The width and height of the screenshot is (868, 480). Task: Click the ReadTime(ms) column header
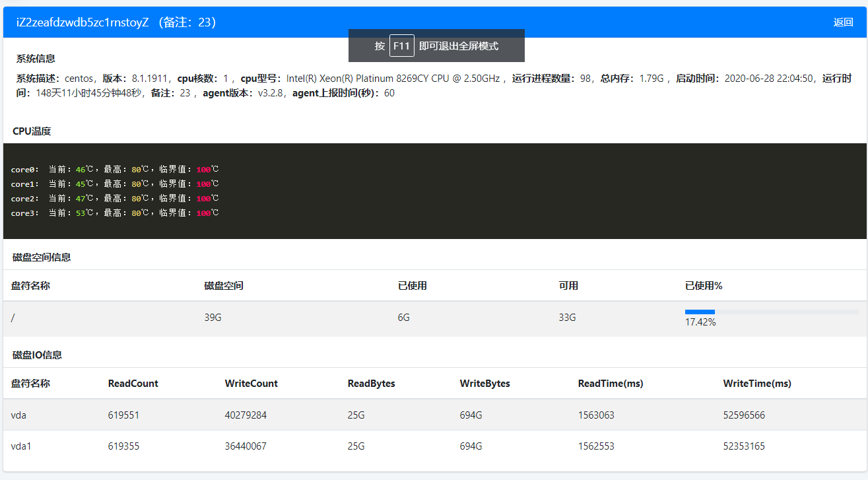click(610, 384)
